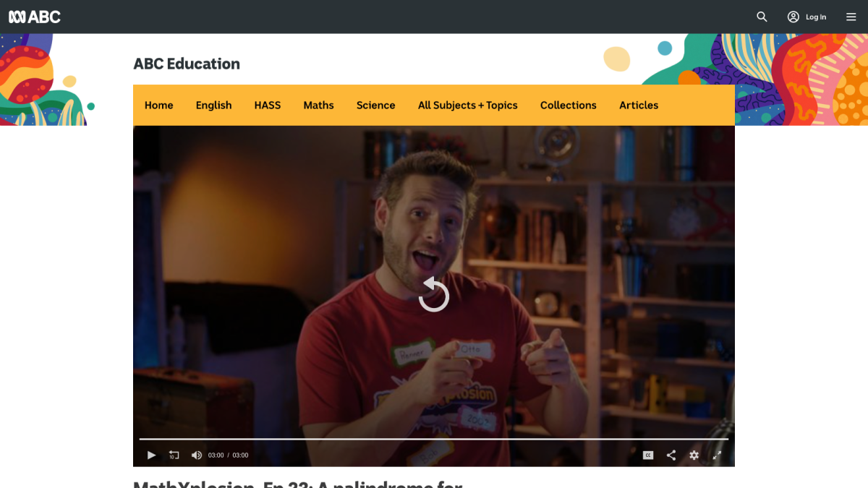Open the hamburger menu
Viewport: 868px width, 488px height.
click(x=851, y=17)
